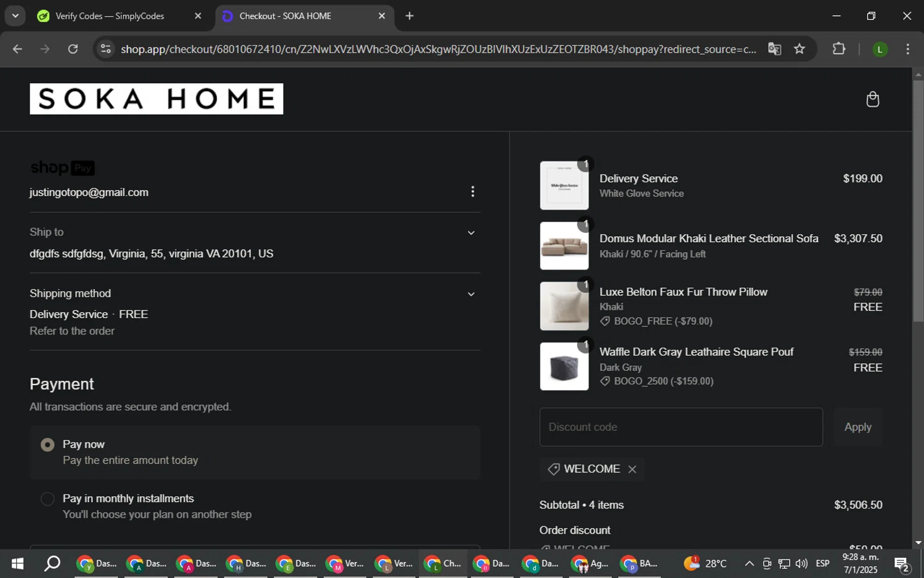The image size is (924, 578).
Task: Click 'Subtotal • 4 items' label
Action: [x=582, y=505]
